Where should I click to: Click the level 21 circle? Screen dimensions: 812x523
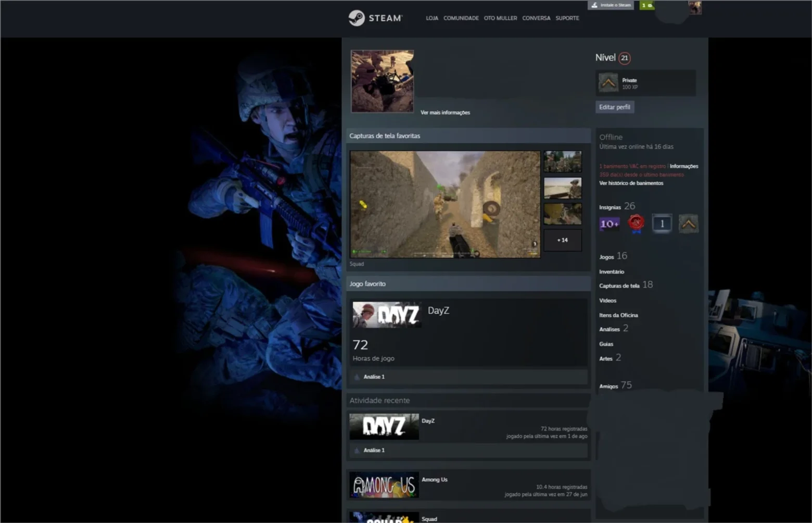[x=625, y=58]
